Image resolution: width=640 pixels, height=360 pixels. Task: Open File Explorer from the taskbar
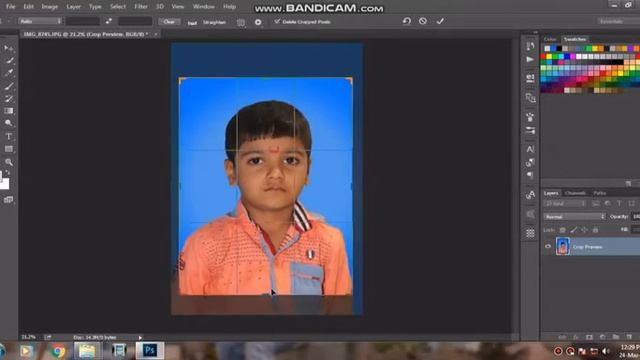click(x=87, y=351)
